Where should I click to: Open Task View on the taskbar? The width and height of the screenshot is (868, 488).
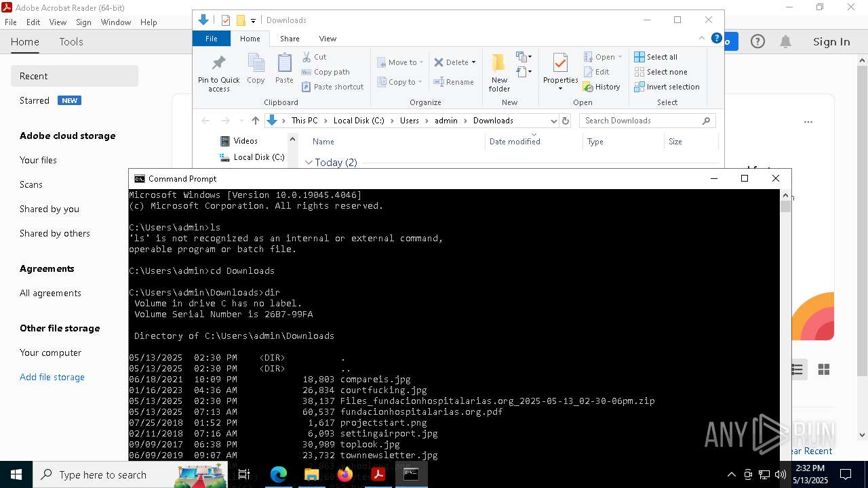pos(244,474)
